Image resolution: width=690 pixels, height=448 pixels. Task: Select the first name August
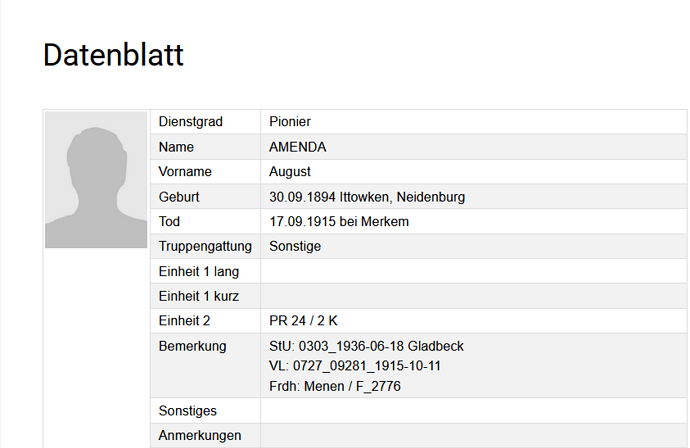click(x=290, y=172)
